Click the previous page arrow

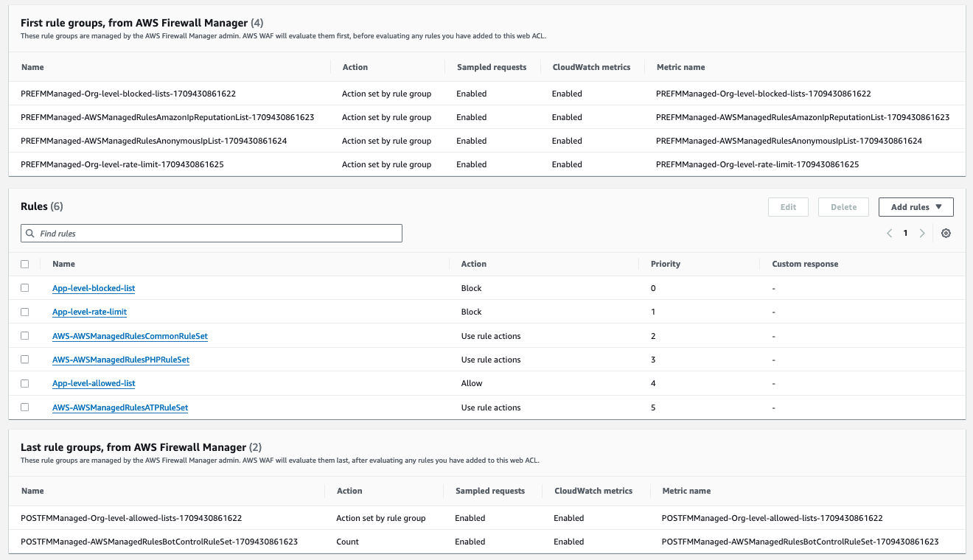890,233
